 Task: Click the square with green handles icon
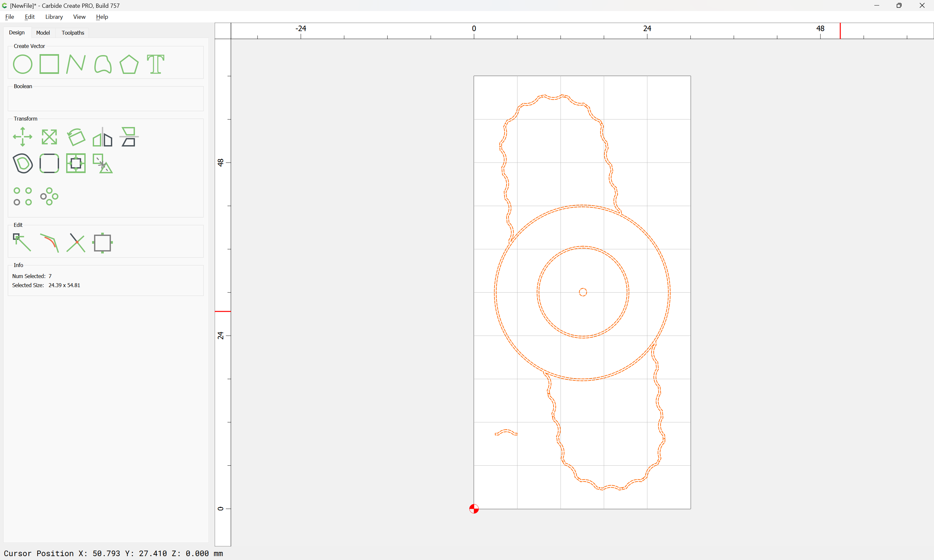click(x=102, y=243)
